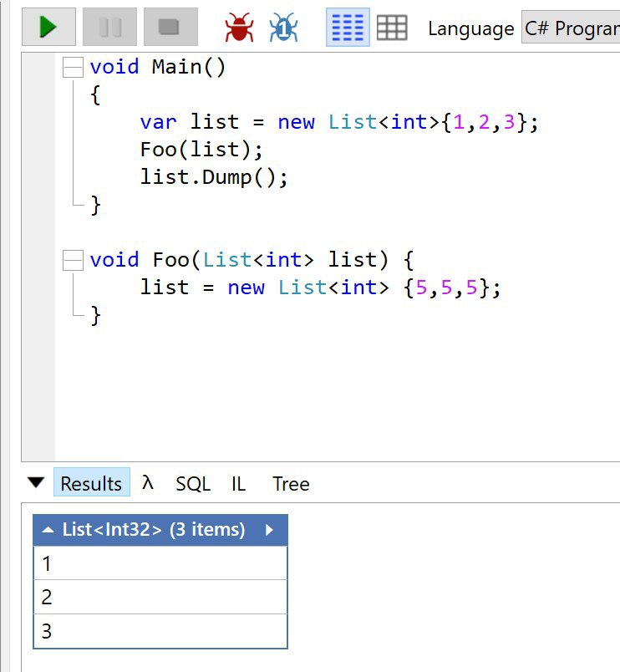Click the list = new List<int> {5,5,5} line
Image resolution: width=620 pixels, height=672 pixels.
click(x=321, y=288)
